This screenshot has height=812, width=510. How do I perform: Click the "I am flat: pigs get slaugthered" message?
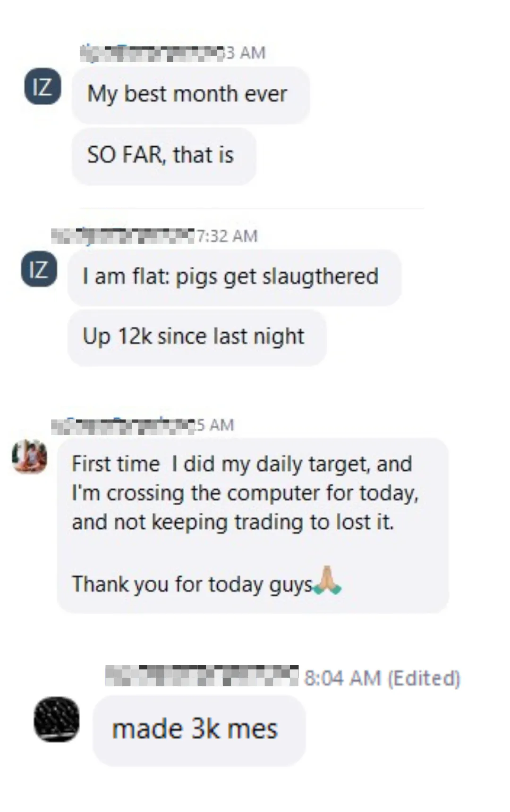[x=234, y=277]
